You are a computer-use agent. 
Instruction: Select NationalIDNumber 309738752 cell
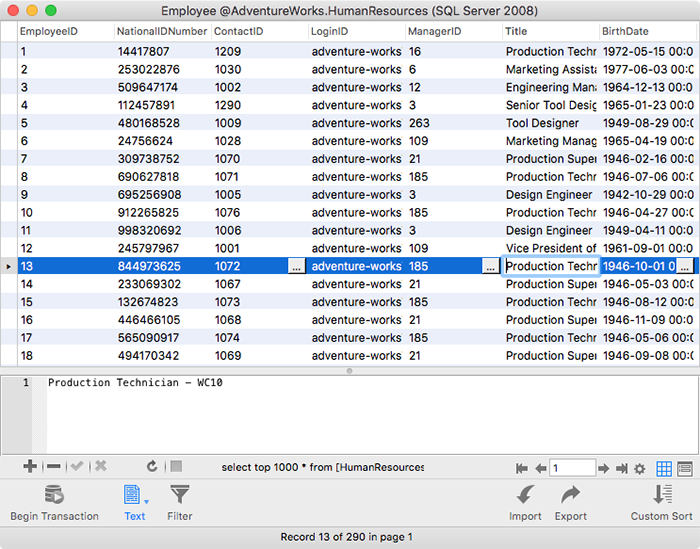click(162, 159)
